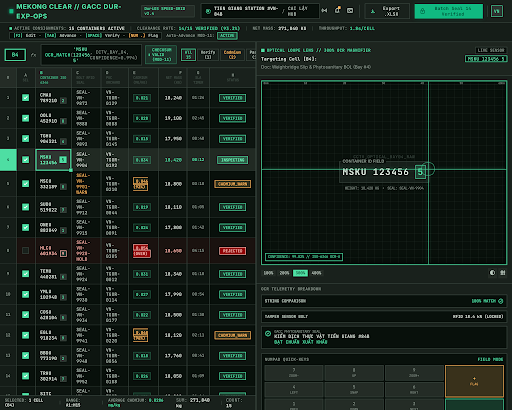Set lens magnification to 100%
This screenshot has height=410, width=512.
click(x=268, y=273)
